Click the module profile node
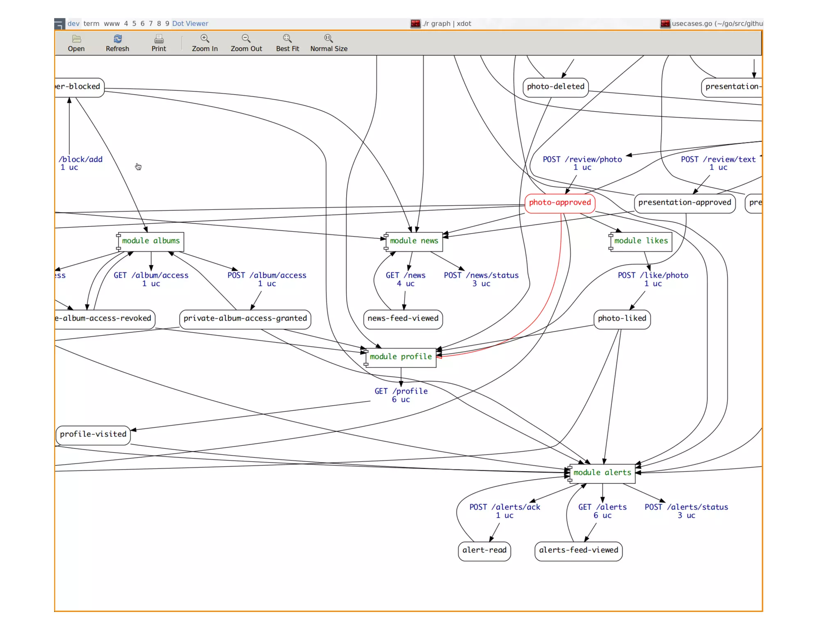The height and width of the screenshot is (630, 840). (401, 357)
